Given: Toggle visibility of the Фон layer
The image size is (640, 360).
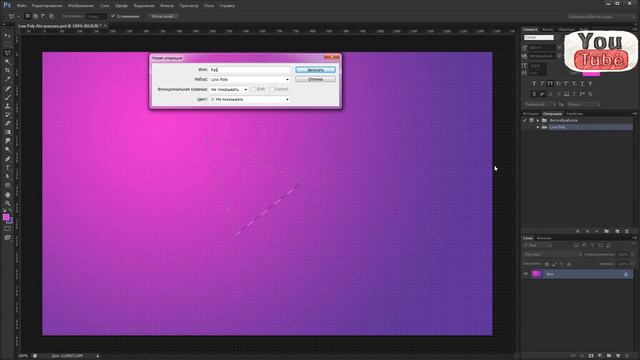Looking at the screenshot, I should tap(526, 274).
